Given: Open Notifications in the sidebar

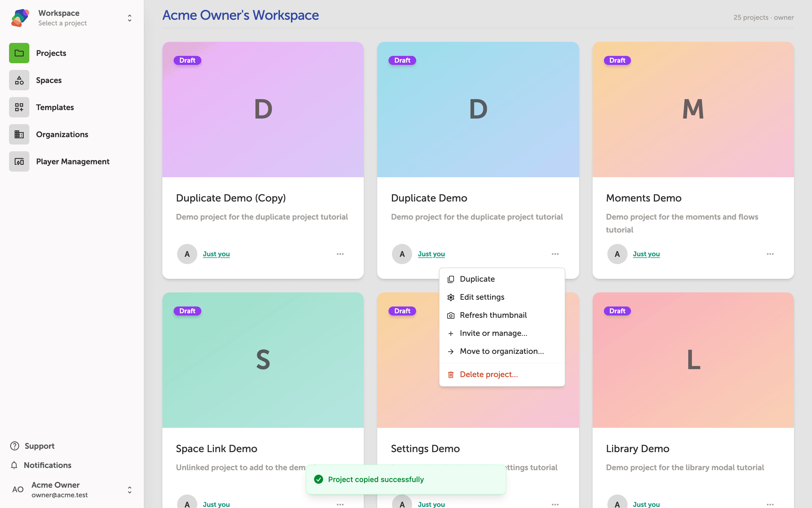Looking at the screenshot, I should [48, 465].
